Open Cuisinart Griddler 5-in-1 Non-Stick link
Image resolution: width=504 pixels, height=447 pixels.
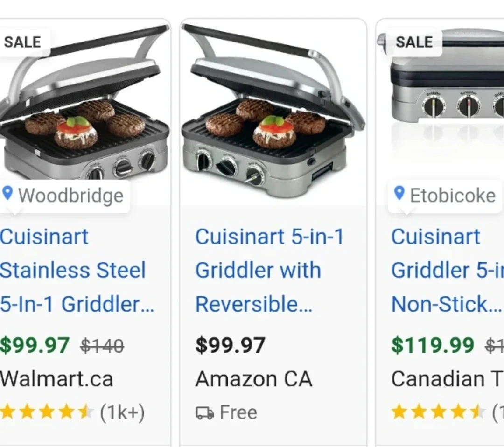(x=447, y=270)
